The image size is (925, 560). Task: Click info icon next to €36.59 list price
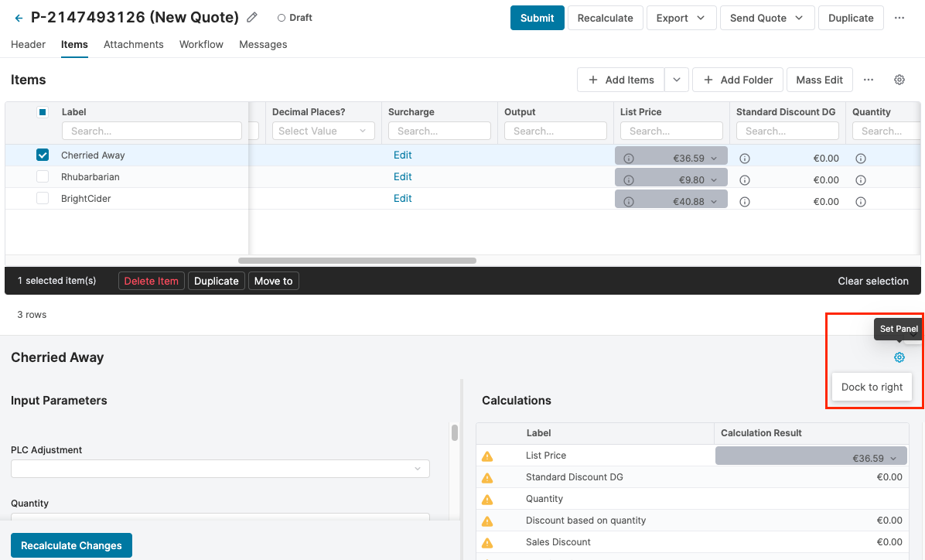(629, 159)
